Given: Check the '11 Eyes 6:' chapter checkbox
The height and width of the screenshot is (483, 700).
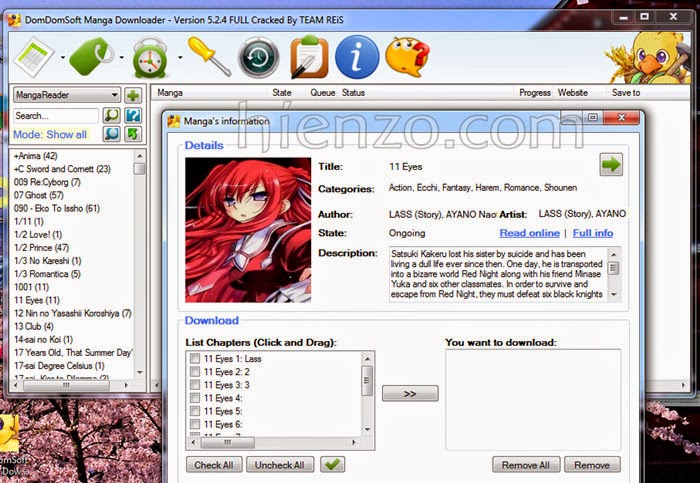Looking at the screenshot, I should click(x=195, y=424).
